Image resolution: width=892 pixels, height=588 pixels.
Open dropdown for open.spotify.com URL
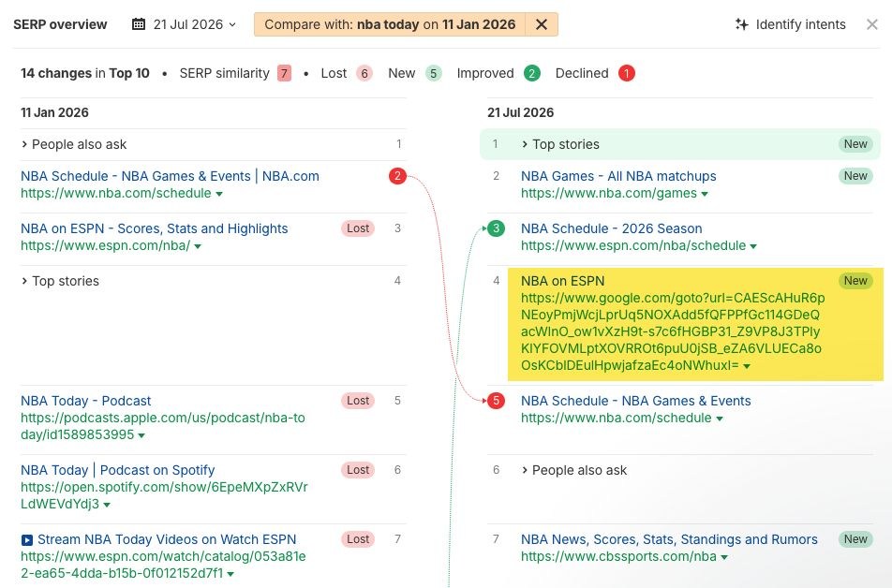click(107, 505)
